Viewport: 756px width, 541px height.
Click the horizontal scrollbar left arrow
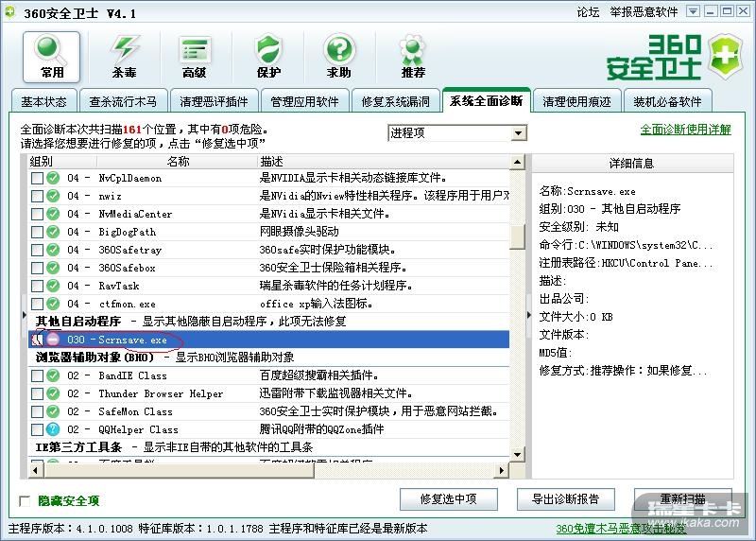coord(35,470)
